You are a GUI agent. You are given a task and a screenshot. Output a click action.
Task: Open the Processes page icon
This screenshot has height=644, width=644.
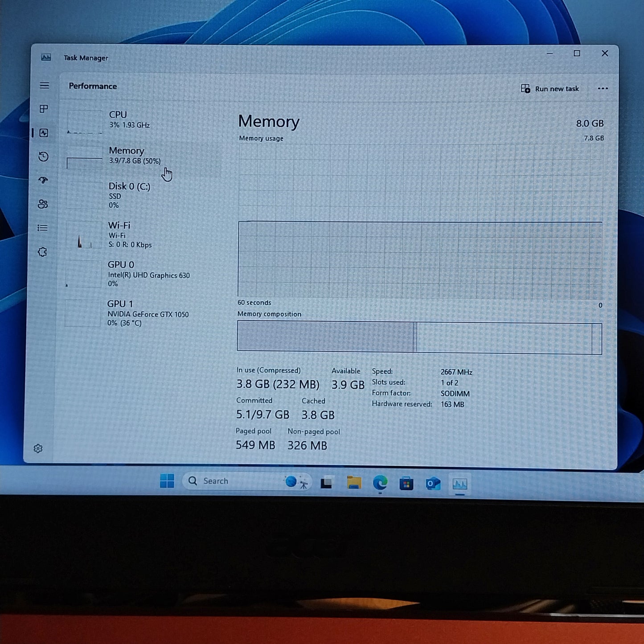(x=44, y=109)
